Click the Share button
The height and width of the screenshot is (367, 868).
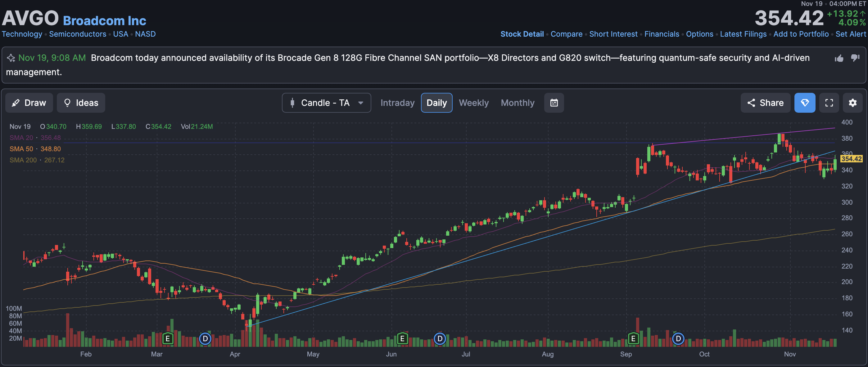[765, 103]
